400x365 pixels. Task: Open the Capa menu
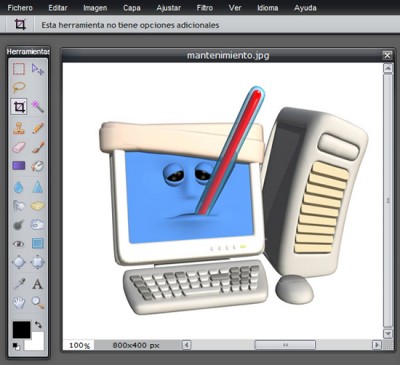point(132,8)
